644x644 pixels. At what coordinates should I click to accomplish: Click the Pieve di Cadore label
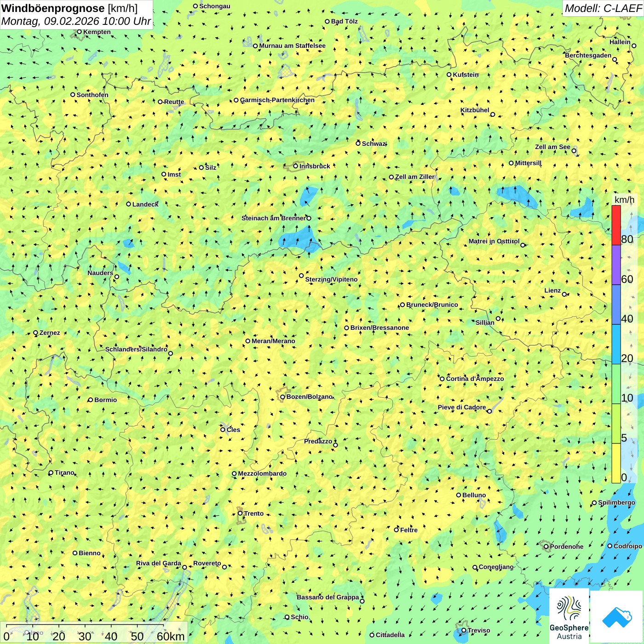pyautogui.click(x=462, y=407)
